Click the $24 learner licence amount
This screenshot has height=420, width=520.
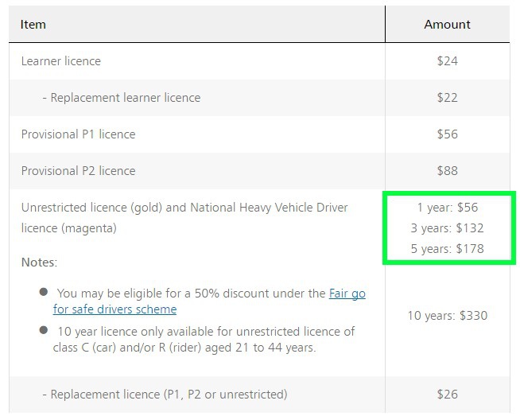pyautogui.click(x=447, y=61)
